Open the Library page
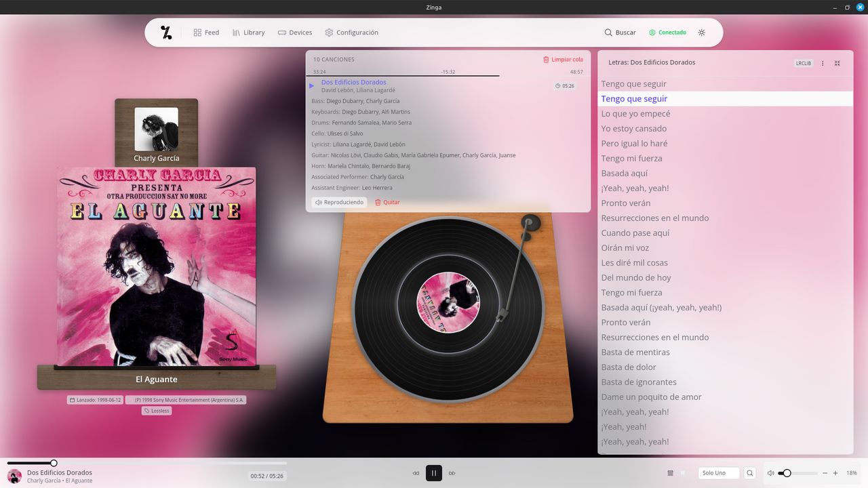 249,33
